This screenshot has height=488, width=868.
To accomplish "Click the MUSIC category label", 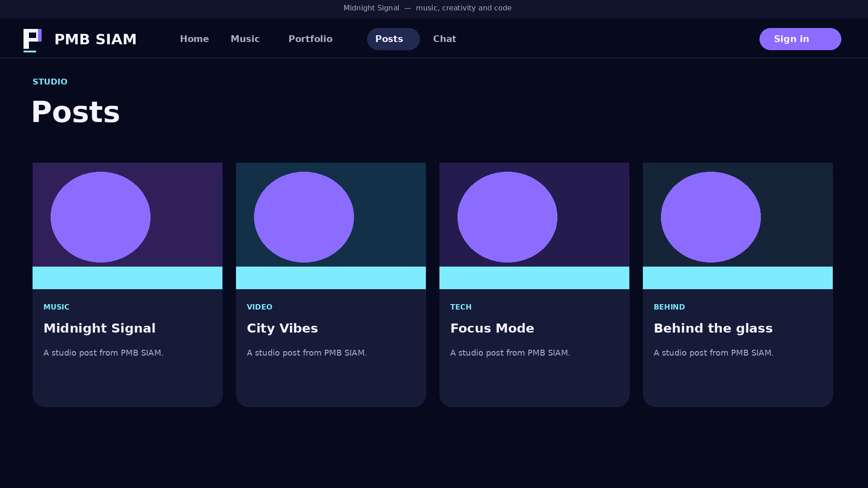I will tap(57, 307).
